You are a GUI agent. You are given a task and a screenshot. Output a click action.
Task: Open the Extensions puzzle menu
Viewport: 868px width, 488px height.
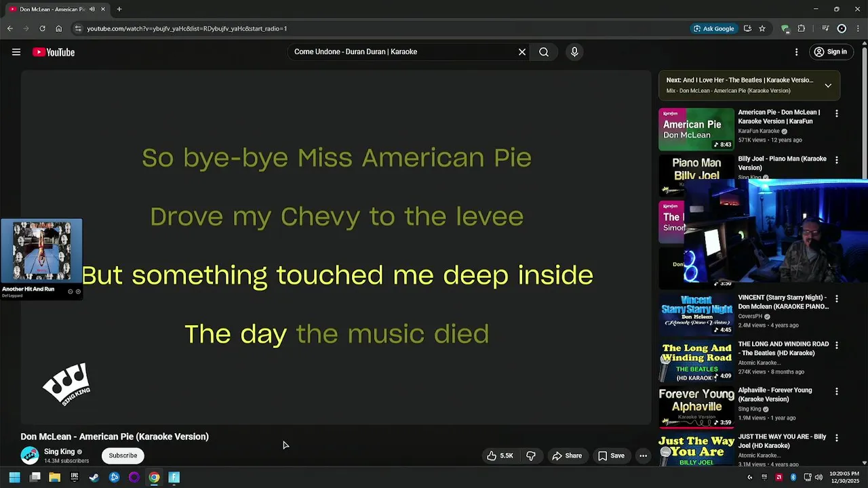coord(802,28)
